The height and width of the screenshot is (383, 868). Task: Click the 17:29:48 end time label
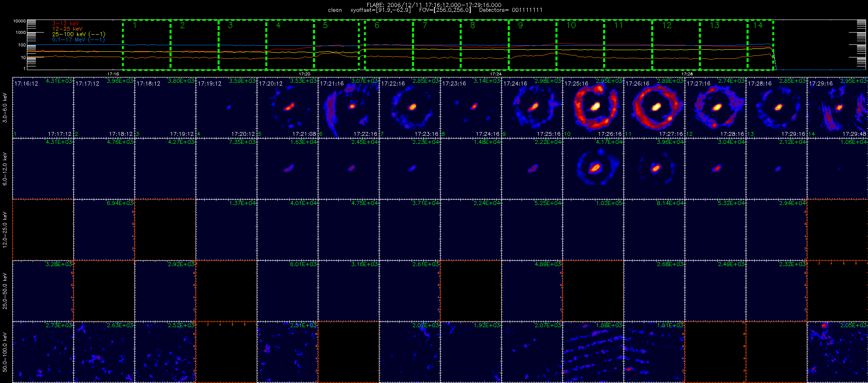click(x=854, y=134)
